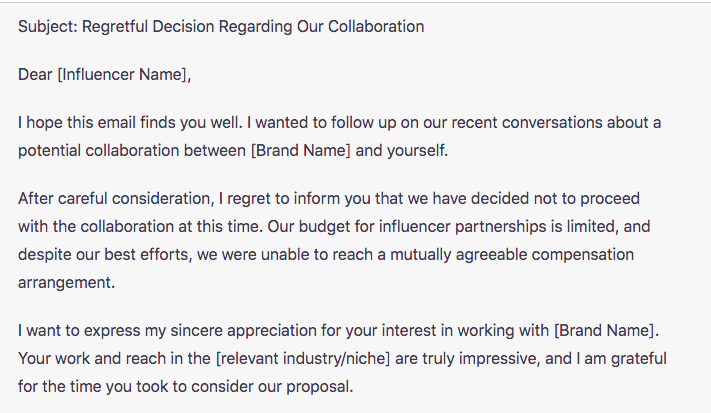Click the words 'consider our proposal'
Viewport: 711px width, 413px height.
pyautogui.click(x=272, y=387)
